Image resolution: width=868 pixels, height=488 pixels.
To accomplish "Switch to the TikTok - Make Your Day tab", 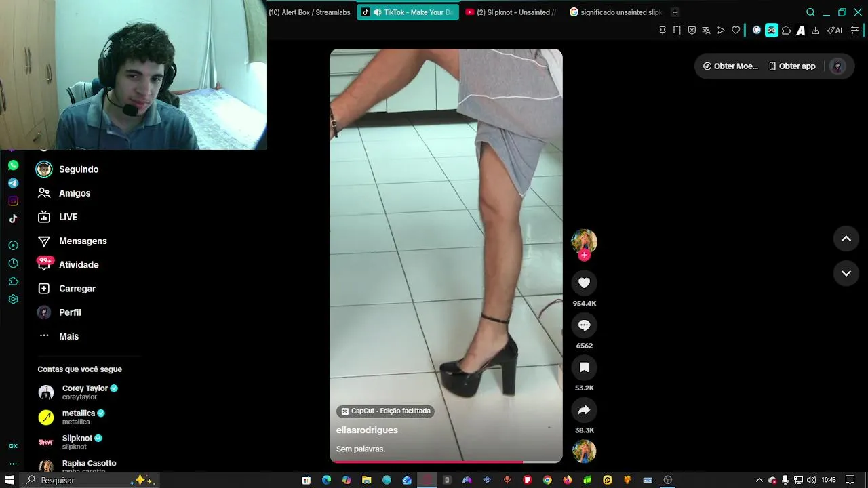I will tap(408, 12).
